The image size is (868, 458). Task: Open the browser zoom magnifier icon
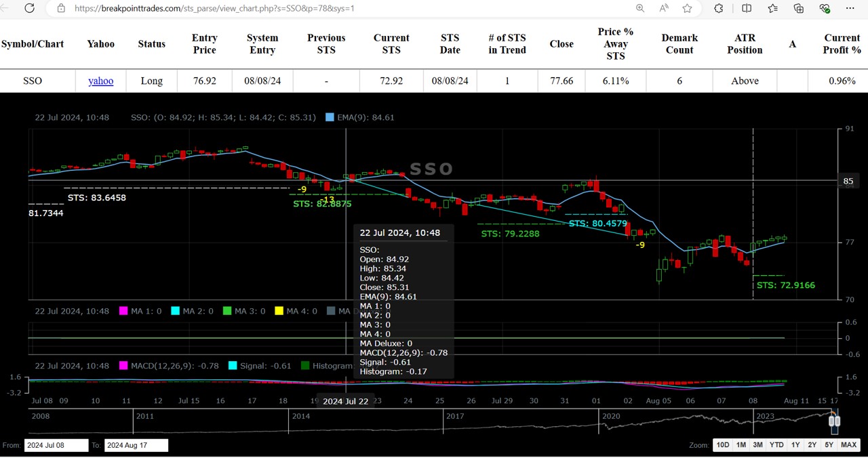click(640, 8)
